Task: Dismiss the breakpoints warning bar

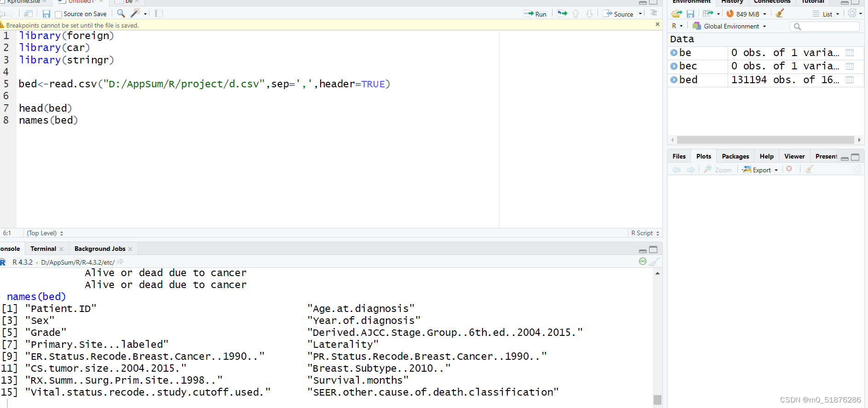Action: pos(657,24)
